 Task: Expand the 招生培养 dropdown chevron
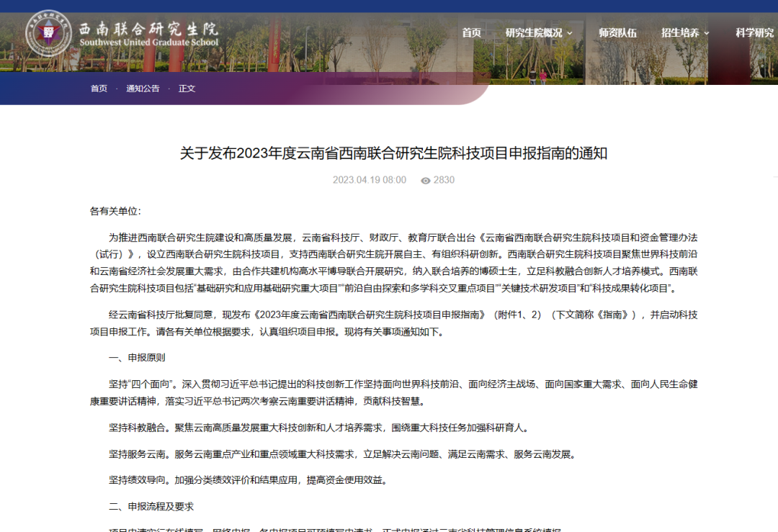point(707,33)
